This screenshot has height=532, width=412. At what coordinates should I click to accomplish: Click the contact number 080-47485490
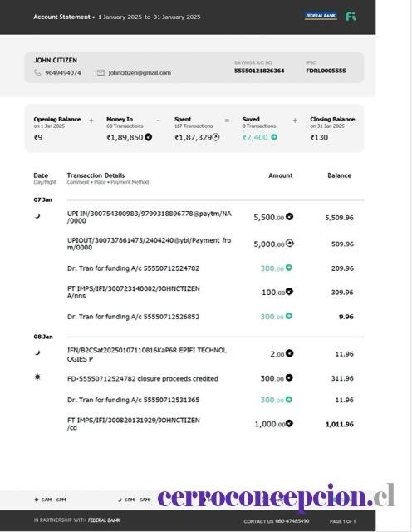pos(292,521)
